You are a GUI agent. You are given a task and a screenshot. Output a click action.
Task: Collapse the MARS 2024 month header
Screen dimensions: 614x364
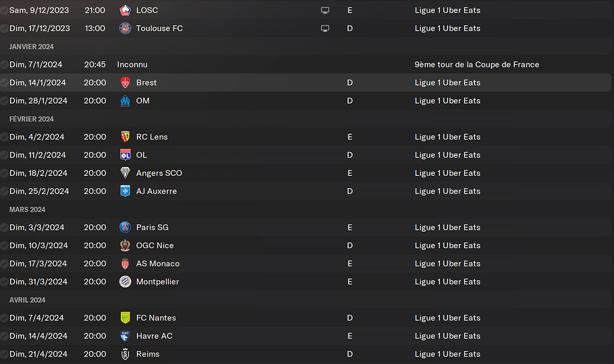click(28, 210)
